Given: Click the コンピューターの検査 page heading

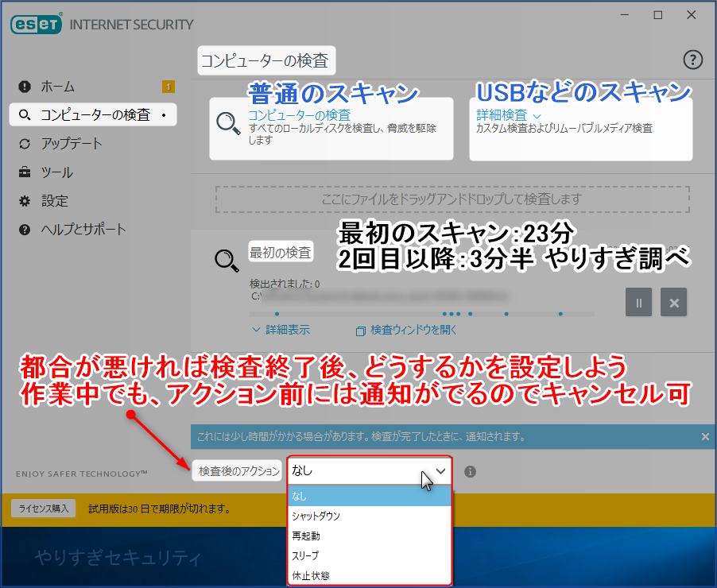Looking at the screenshot, I should tap(266, 60).
